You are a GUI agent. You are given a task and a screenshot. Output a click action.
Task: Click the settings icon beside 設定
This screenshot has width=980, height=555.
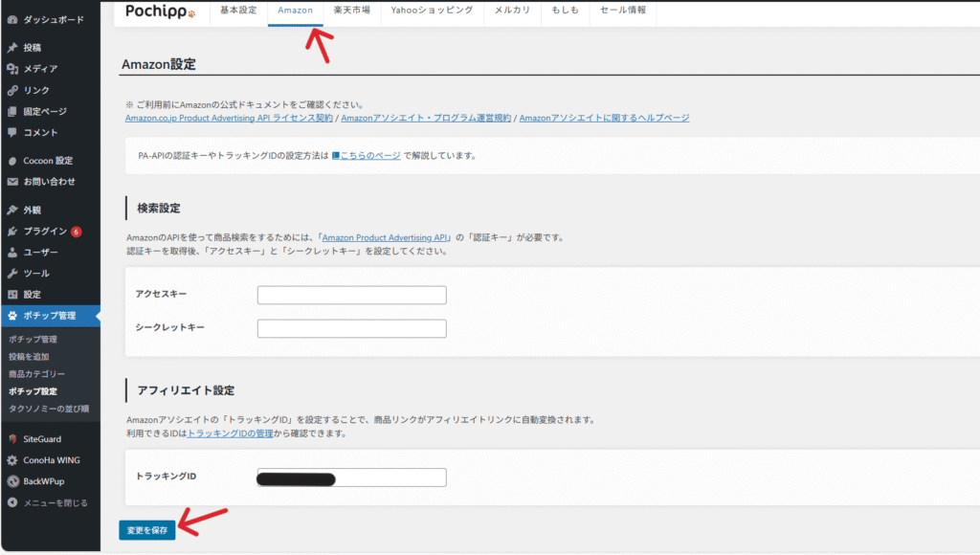pos(12,295)
